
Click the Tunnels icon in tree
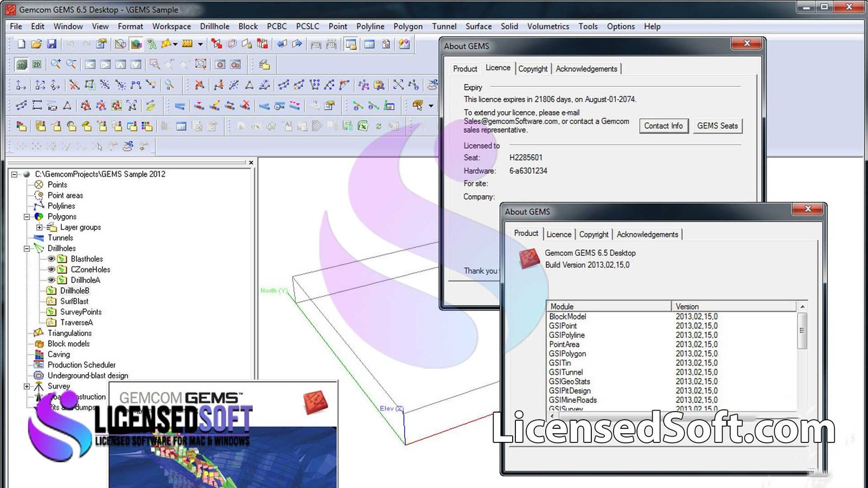[39, 237]
